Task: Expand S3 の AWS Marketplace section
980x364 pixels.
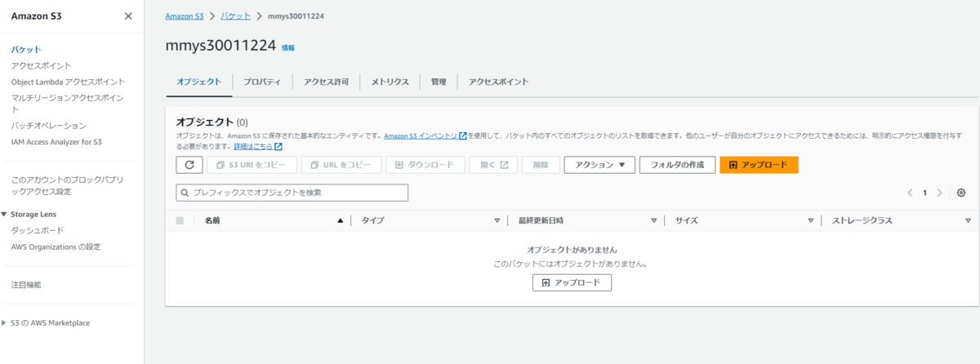Action: point(4,322)
